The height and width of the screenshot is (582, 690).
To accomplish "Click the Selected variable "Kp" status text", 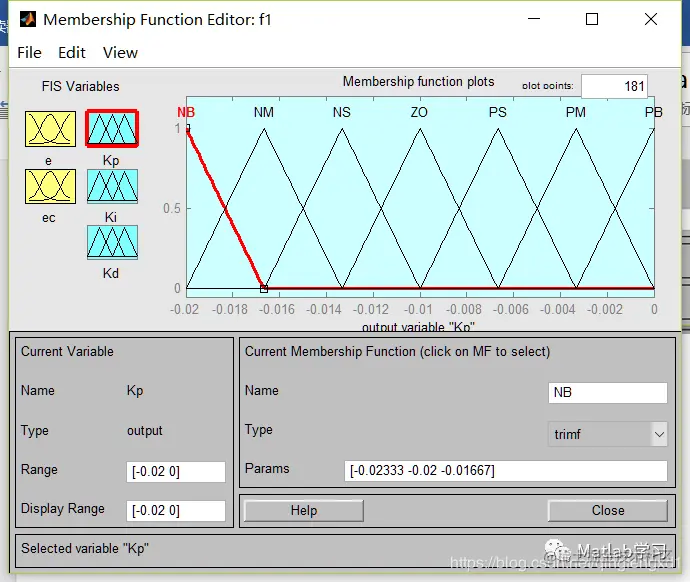I will (x=85, y=549).
